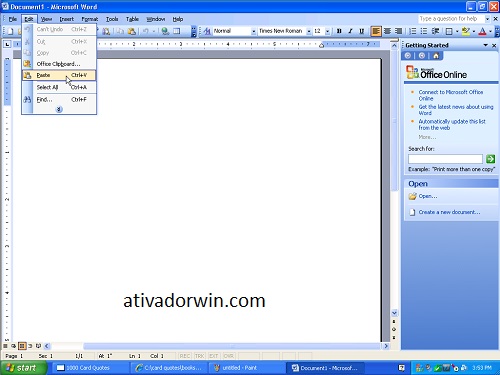This screenshot has height=375, width=500.
Task: Click the Paste toolbar icon
Action: coord(132,31)
